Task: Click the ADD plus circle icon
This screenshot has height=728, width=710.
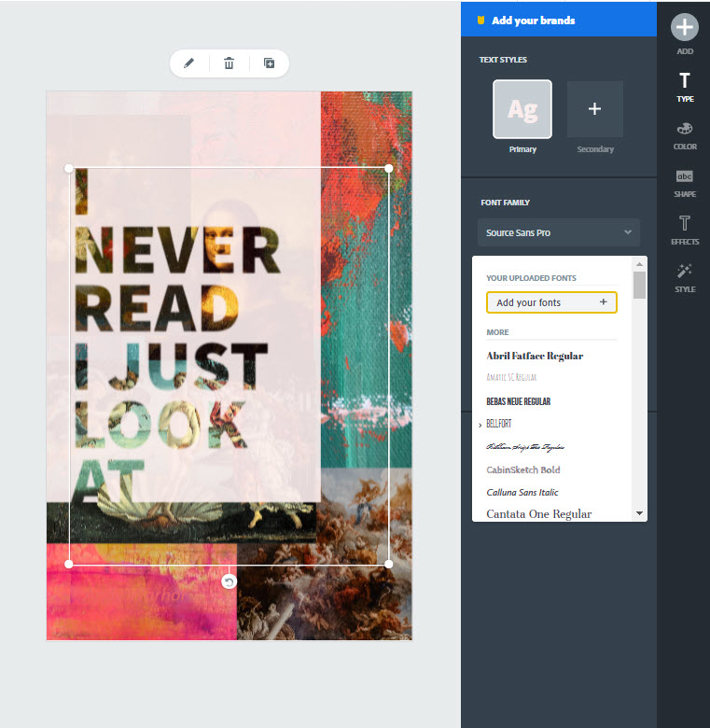Action: [x=685, y=27]
